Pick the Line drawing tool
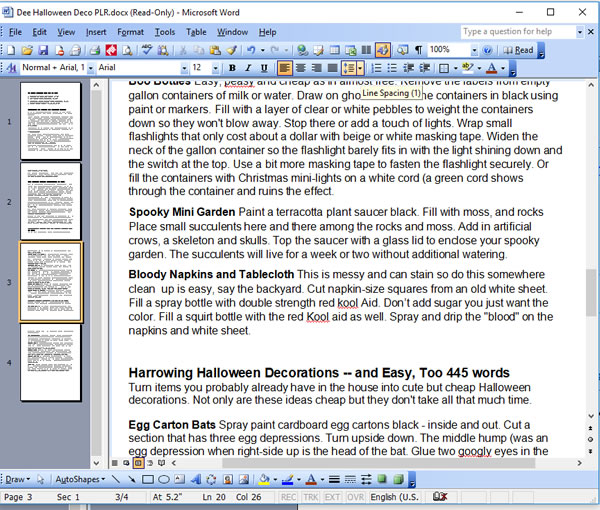The width and height of the screenshot is (600, 510). (x=115, y=479)
